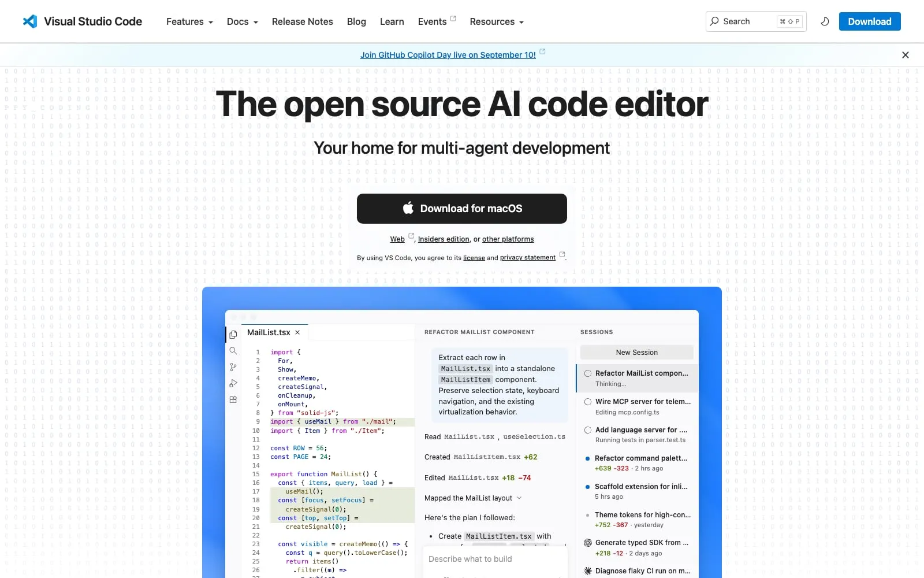Toggle the dark theme moon icon

825,21
